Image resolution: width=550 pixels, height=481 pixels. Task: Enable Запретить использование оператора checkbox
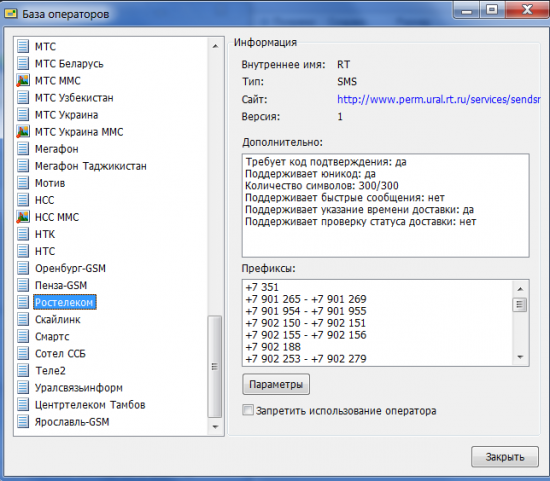(x=248, y=410)
